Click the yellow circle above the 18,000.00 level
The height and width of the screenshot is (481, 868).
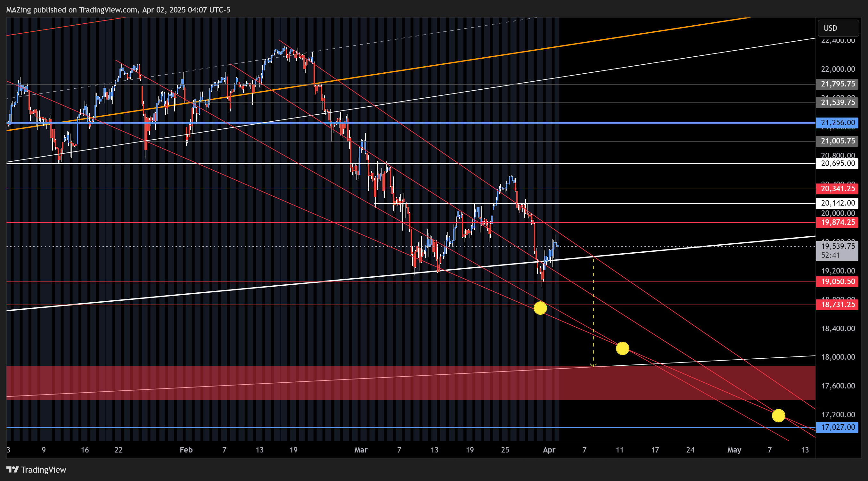622,348
